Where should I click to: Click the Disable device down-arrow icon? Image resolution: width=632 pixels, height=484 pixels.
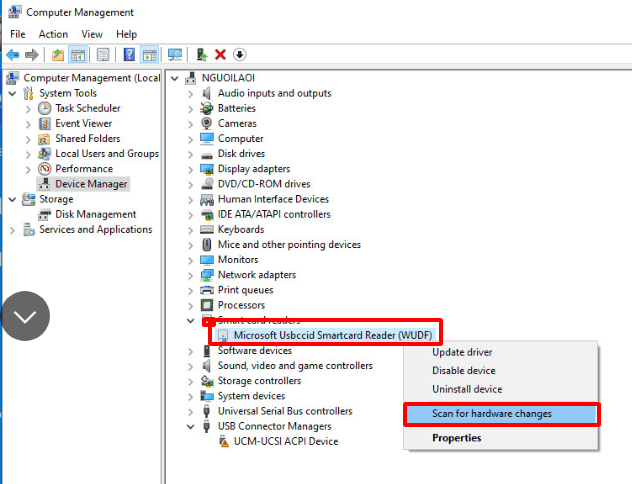[x=239, y=54]
